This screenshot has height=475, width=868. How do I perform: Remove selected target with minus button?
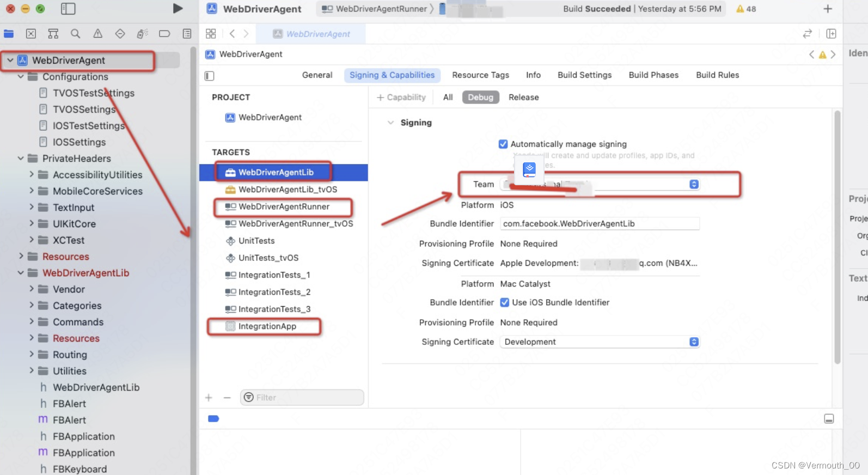(227, 398)
